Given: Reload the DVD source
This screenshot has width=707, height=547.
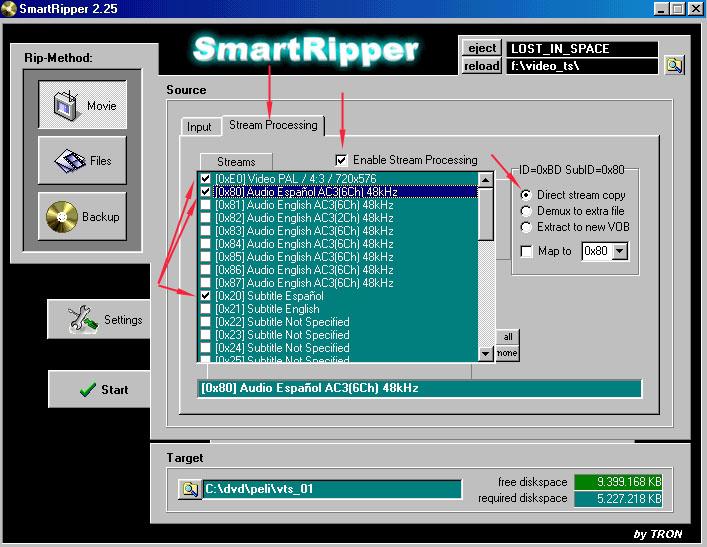Looking at the screenshot, I should pos(482,66).
